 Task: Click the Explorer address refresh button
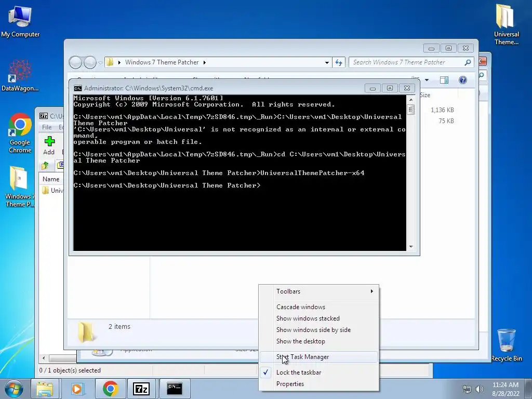(339, 62)
